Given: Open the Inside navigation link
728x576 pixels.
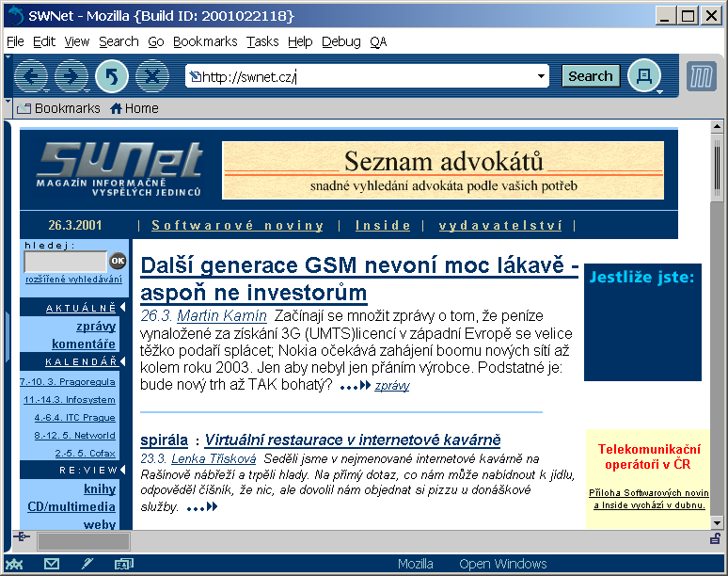Looking at the screenshot, I should 383,225.
